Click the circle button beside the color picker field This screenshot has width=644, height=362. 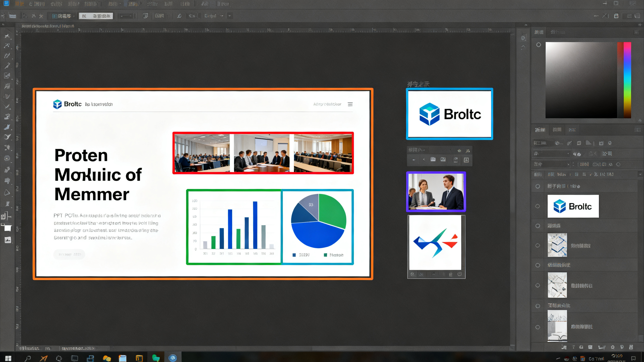[538, 45]
